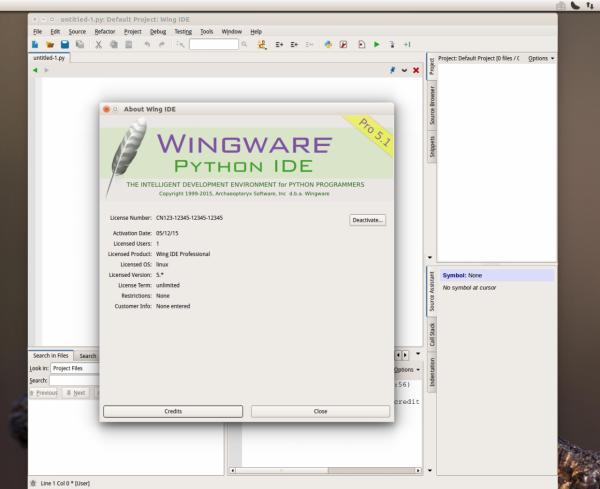Click the step out icon at toolbar end
Image resolution: width=600 pixels, height=489 pixels.
pos(407,45)
